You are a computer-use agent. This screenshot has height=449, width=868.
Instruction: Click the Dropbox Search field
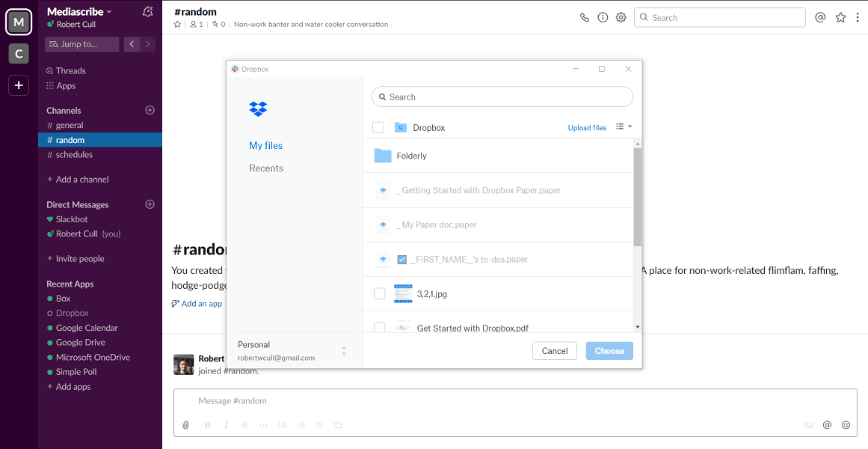point(502,97)
